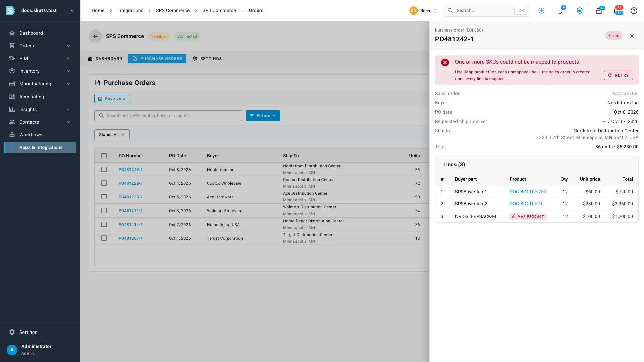Viewport: 644px width, 362px height.
Task: Switch to the Settings tab
Action: coord(207,59)
